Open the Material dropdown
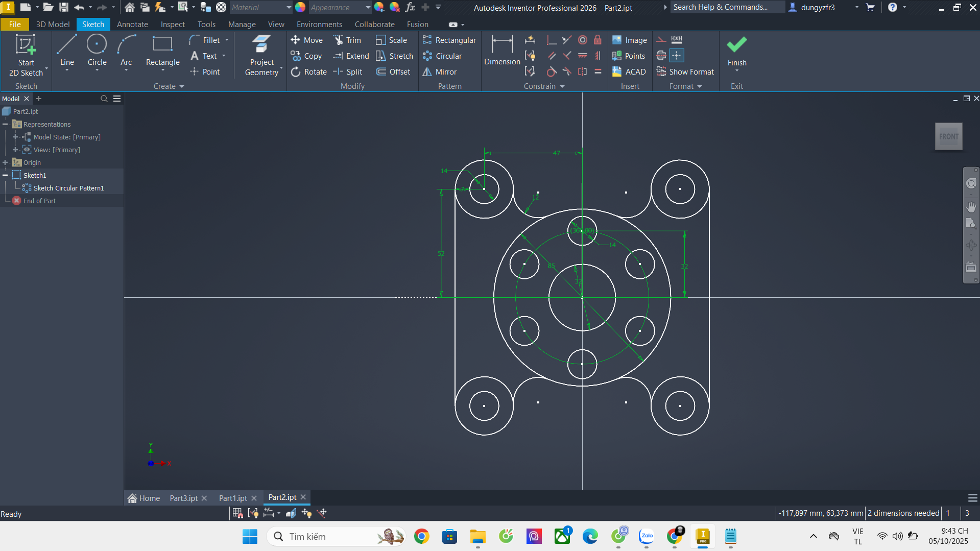The width and height of the screenshot is (980, 551). pyautogui.click(x=289, y=8)
